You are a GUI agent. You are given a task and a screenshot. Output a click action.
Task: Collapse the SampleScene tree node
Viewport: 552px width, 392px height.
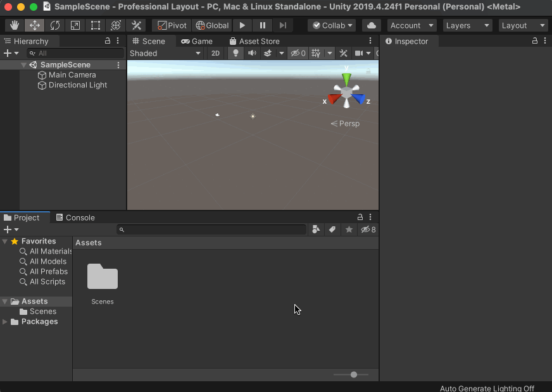coord(23,64)
